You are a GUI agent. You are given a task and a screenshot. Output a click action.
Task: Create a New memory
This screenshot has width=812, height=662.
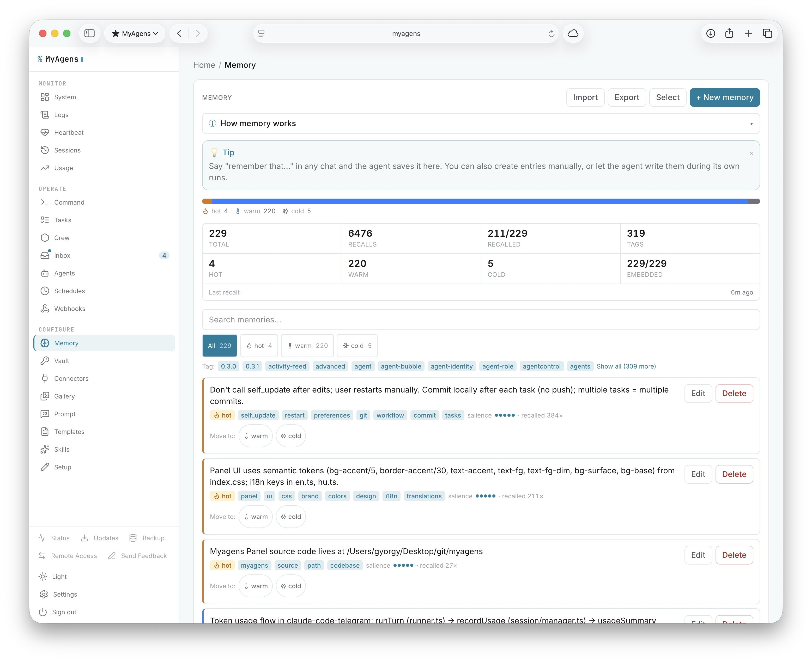click(725, 97)
